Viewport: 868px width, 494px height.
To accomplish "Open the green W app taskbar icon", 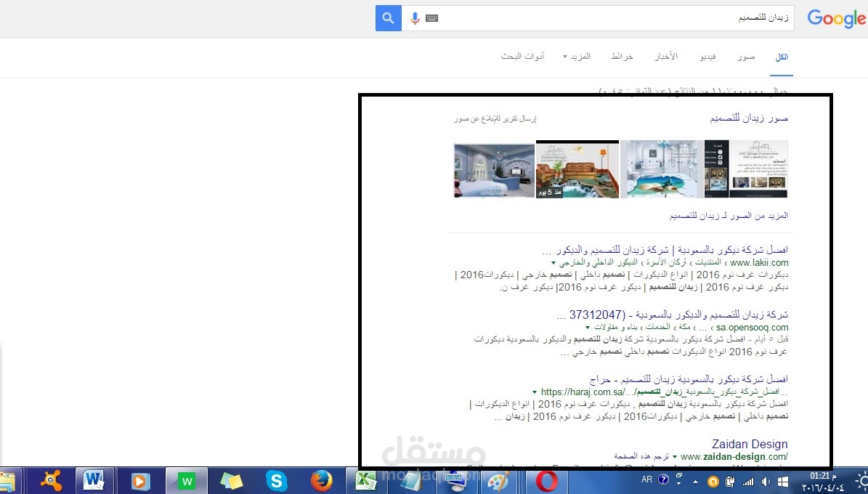I will [x=186, y=480].
